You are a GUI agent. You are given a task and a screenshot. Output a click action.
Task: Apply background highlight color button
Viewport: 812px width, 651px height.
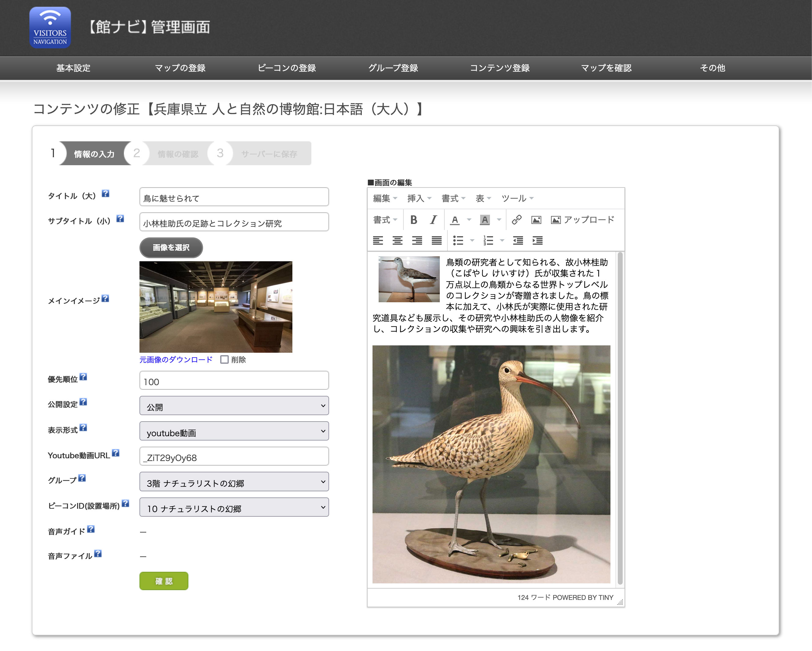[x=485, y=220]
